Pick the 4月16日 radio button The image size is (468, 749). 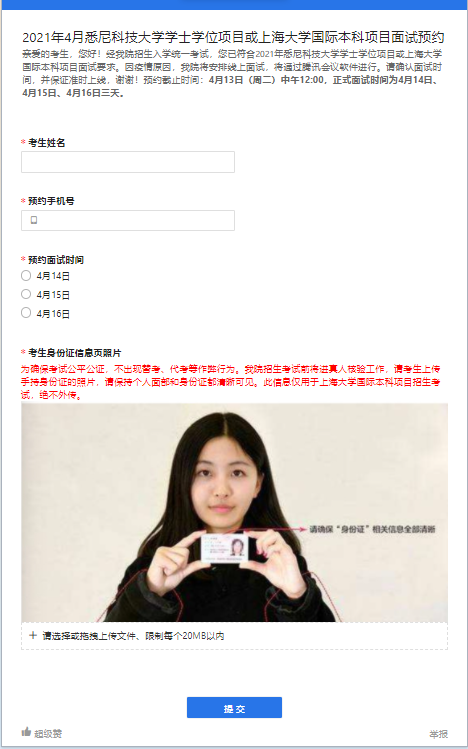click(x=26, y=313)
